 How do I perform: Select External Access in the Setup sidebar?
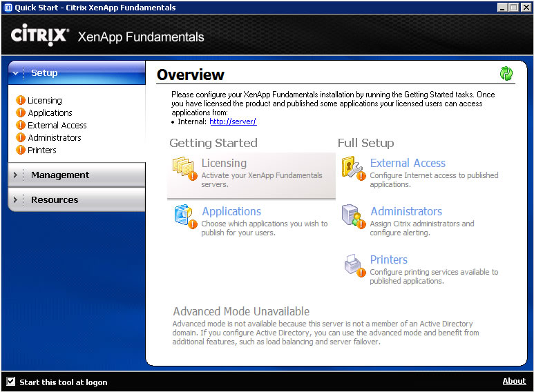coord(57,125)
